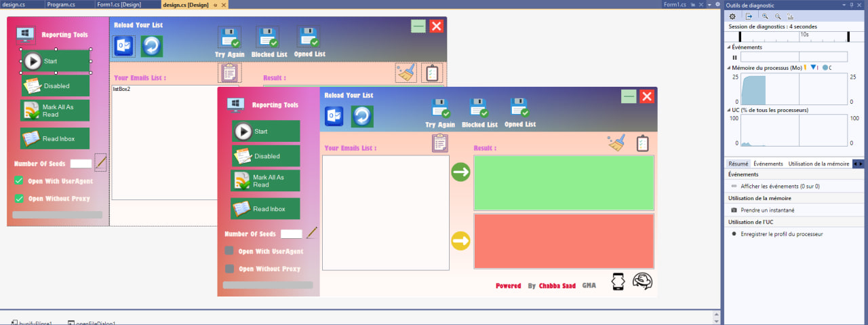Zoom in on the diagnostics timeline
The width and height of the screenshot is (868, 325).
[765, 16]
